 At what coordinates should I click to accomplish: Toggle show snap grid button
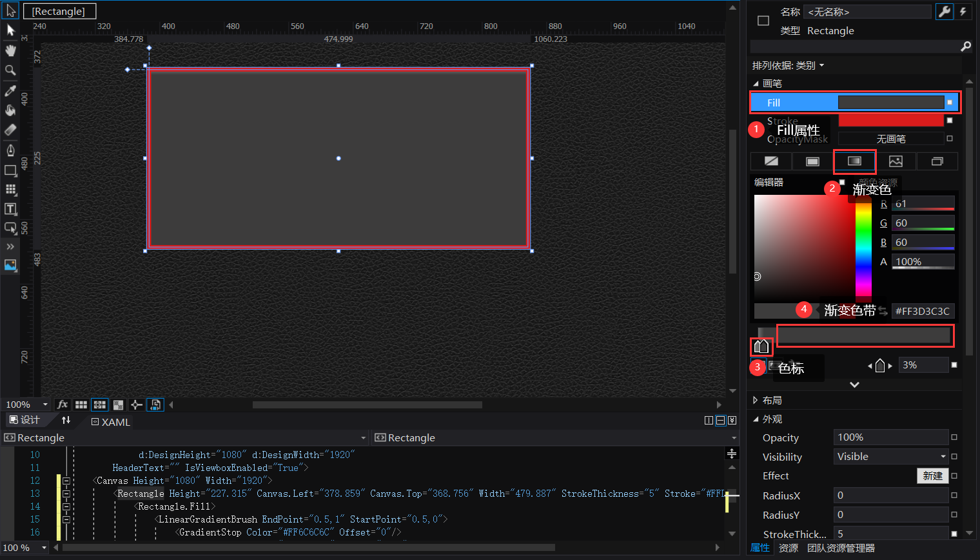click(x=81, y=405)
